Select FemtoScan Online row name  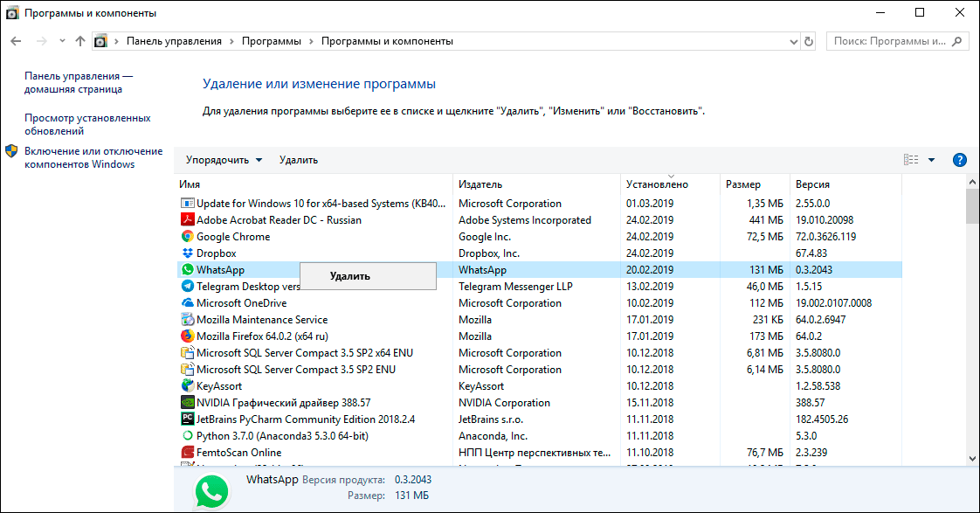click(x=238, y=453)
